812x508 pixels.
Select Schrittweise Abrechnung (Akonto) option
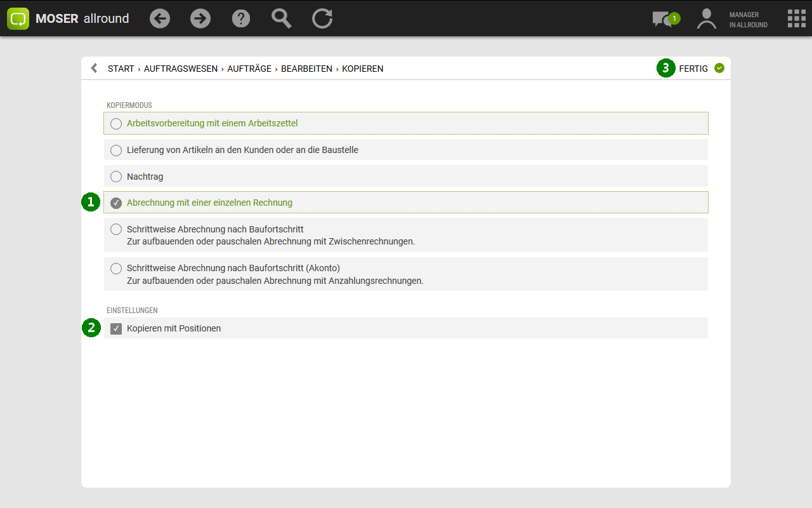[x=116, y=269]
